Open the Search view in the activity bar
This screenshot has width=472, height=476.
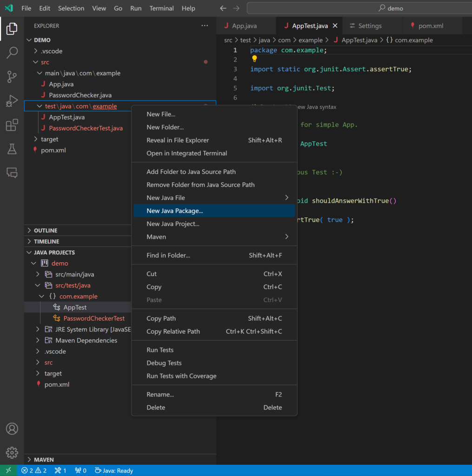coord(12,53)
